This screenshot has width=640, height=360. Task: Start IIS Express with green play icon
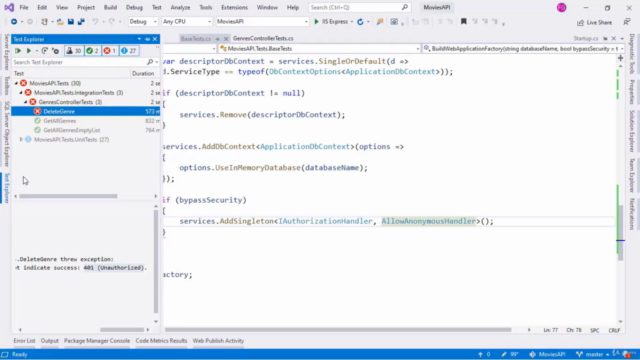coord(316,22)
